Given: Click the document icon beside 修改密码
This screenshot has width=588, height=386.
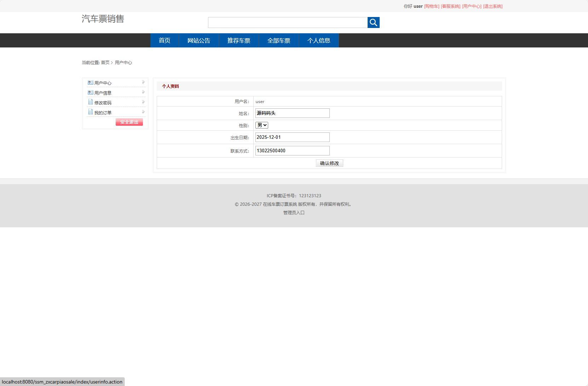Looking at the screenshot, I should pos(91,102).
